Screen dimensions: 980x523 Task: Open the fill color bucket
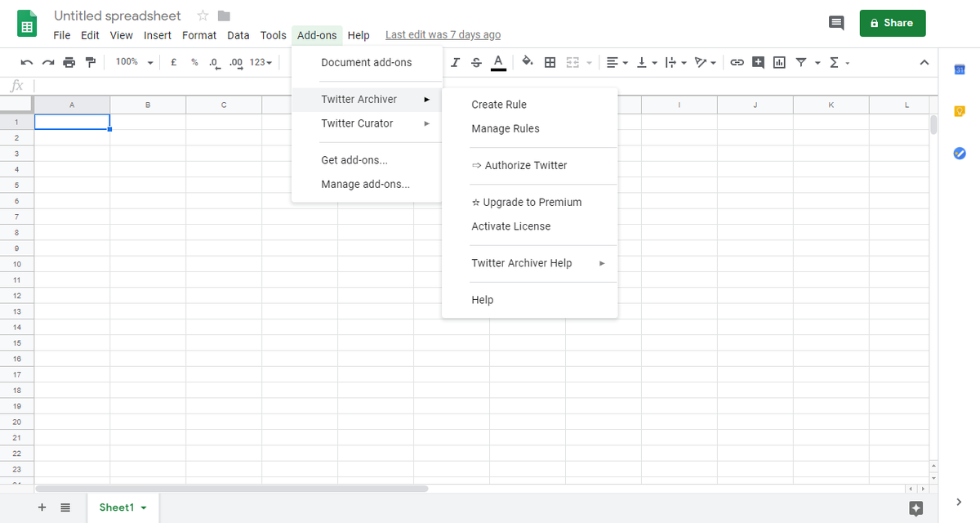pos(528,62)
